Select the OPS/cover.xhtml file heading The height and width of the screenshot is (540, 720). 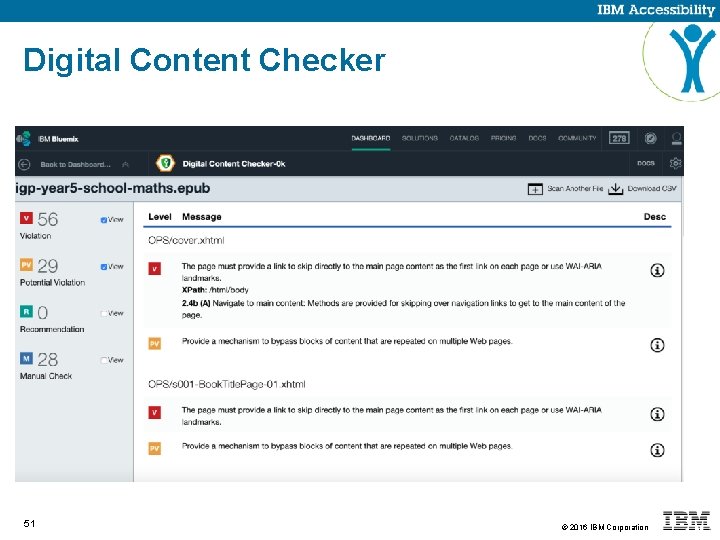pyautogui.click(x=186, y=240)
